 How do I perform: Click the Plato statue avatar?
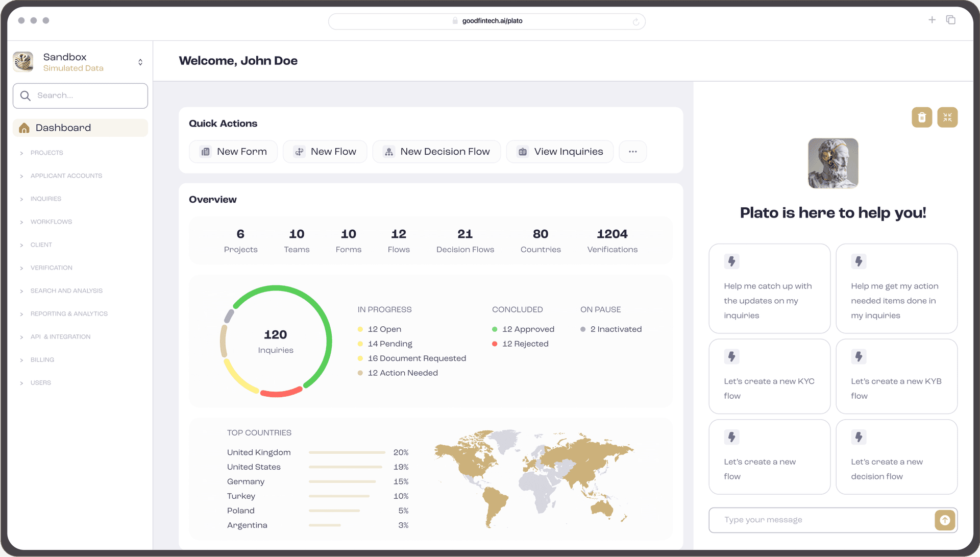tap(832, 163)
